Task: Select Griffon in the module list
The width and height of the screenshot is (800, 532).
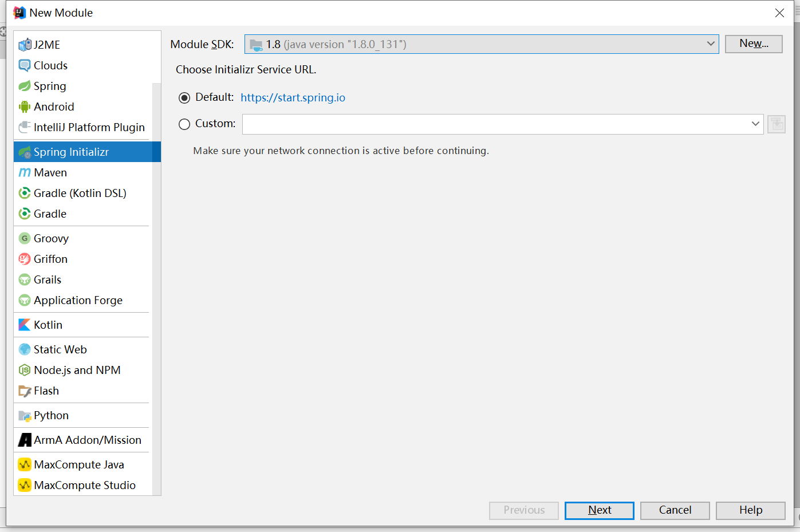Action: tap(83, 259)
